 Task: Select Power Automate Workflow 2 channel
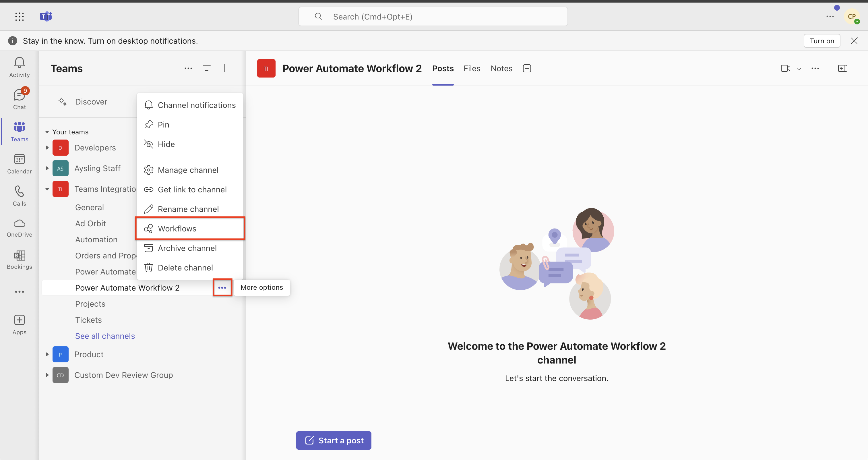pos(127,287)
